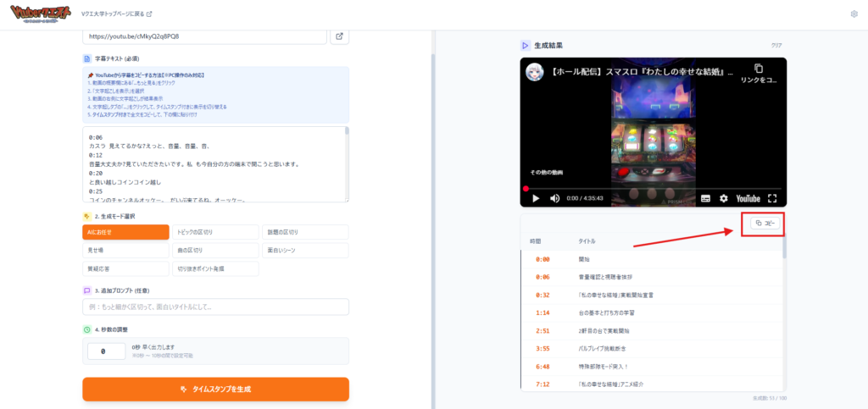Image resolution: width=868 pixels, height=409 pixels.
Task: Toggle video subtitles (CC) icon
Action: click(x=704, y=198)
